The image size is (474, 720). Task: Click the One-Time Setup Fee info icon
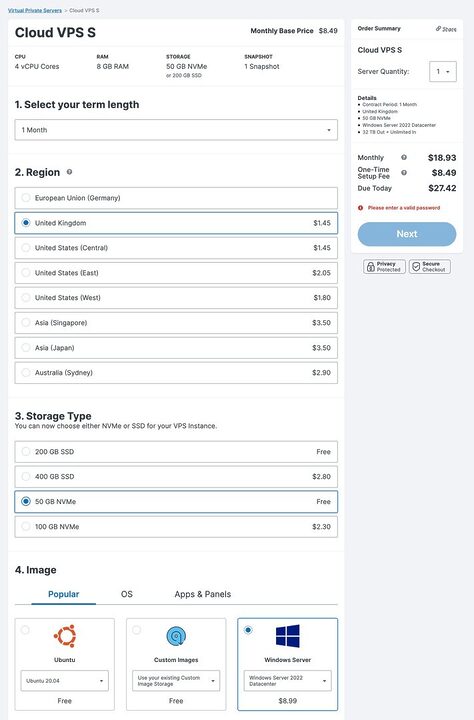404,173
